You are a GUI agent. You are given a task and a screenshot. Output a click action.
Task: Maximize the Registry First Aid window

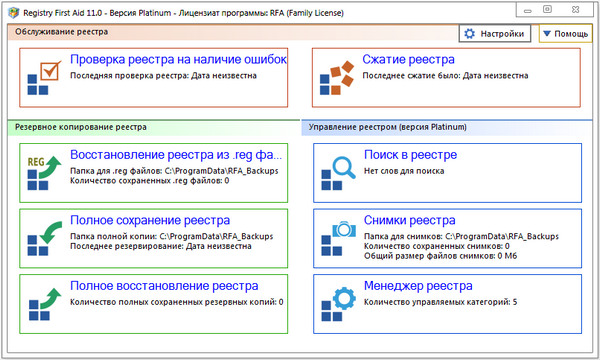[548, 9]
